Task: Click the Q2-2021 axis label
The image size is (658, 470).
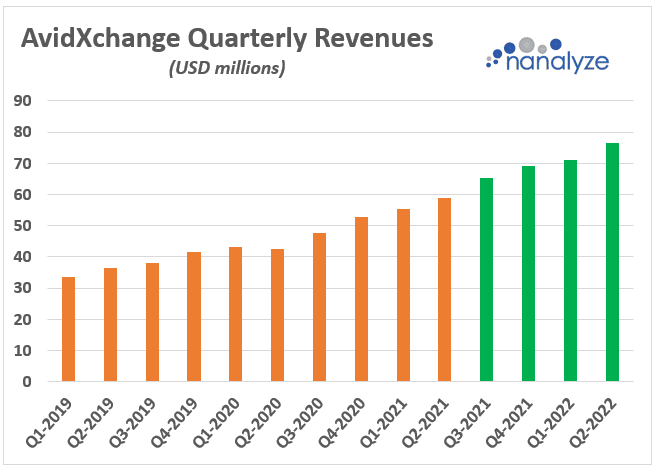Action: 426,422
